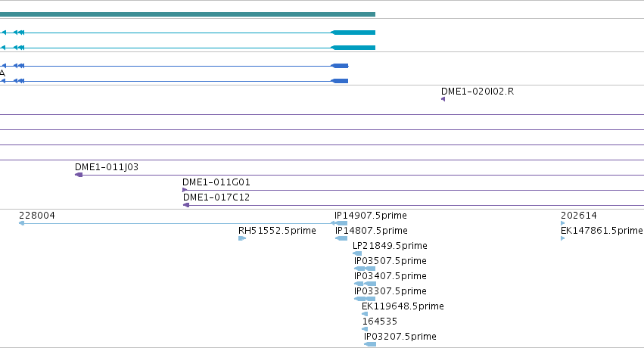This screenshot has width=644, height=348.
Task: Click the IP03307.5prime feature glyph
Action: (365, 299)
